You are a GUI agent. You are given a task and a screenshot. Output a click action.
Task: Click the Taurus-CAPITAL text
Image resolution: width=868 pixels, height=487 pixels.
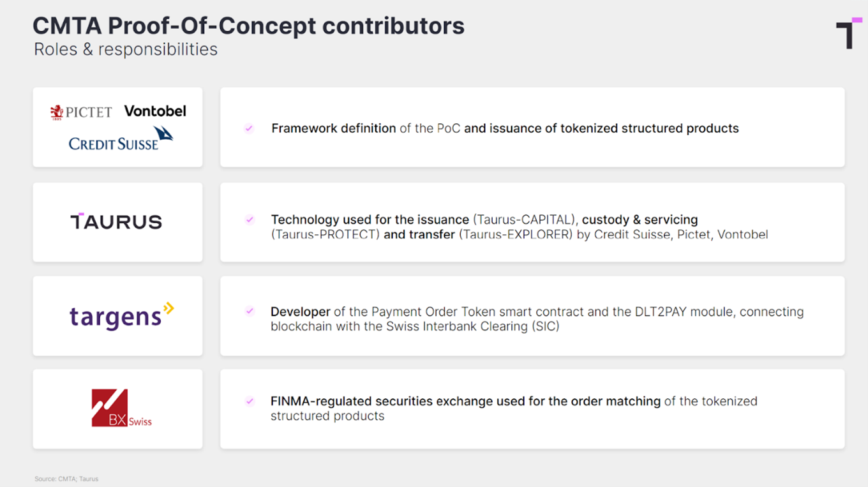coord(526,220)
